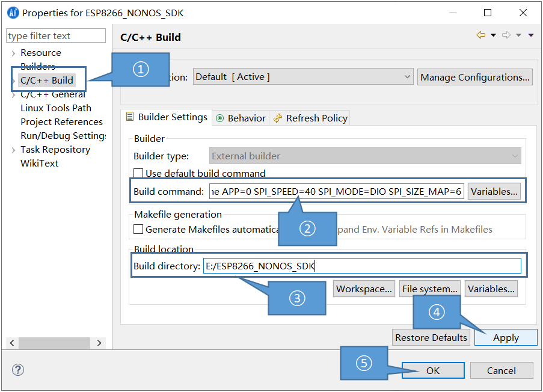Open the Configuration dropdown Default [Active]
This screenshot has height=392, width=543.
click(x=303, y=76)
